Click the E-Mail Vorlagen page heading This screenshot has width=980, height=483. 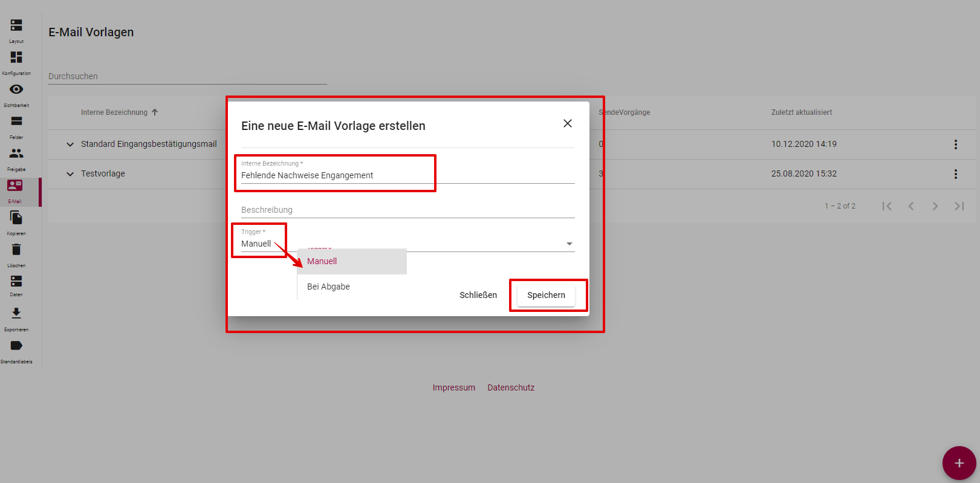pos(91,32)
